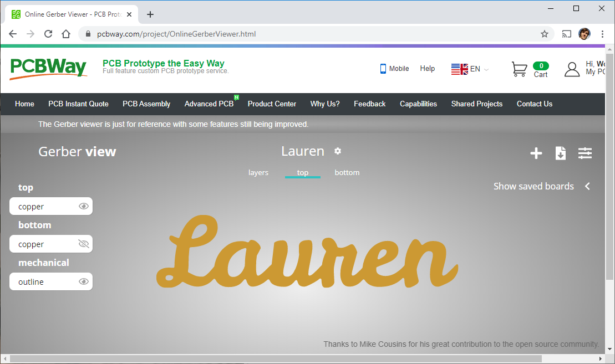Open the viewer options sliders icon
The image size is (615, 364).
585,153
